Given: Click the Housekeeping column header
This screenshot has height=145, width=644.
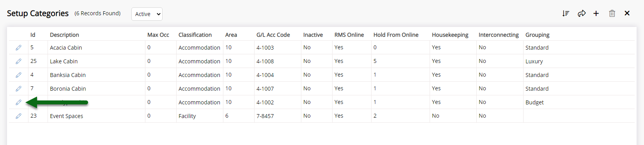Looking at the screenshot, I should 450,35.
